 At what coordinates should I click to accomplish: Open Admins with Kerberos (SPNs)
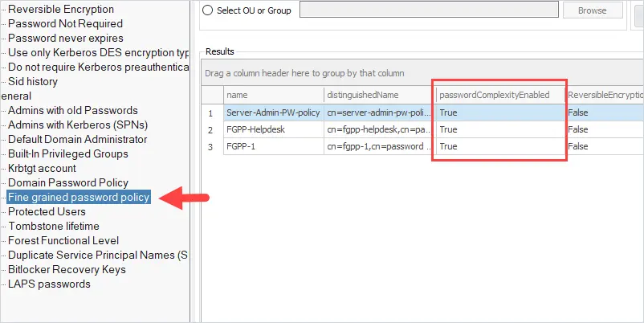78,125
